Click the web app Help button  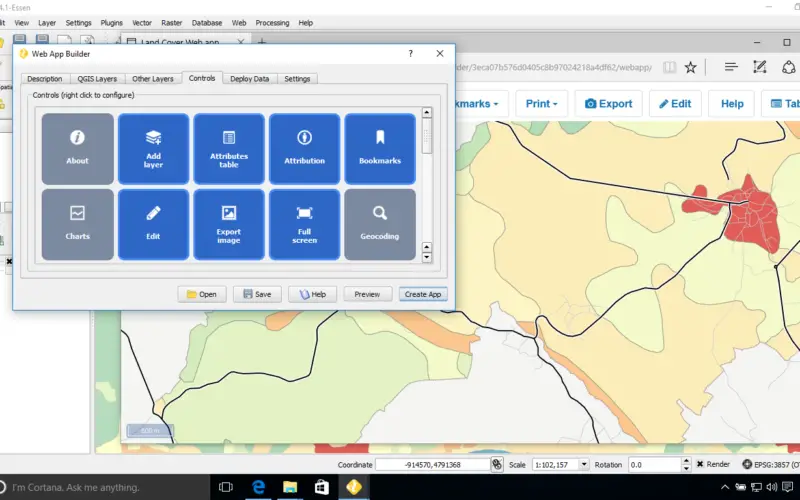(x=732, y=104)
